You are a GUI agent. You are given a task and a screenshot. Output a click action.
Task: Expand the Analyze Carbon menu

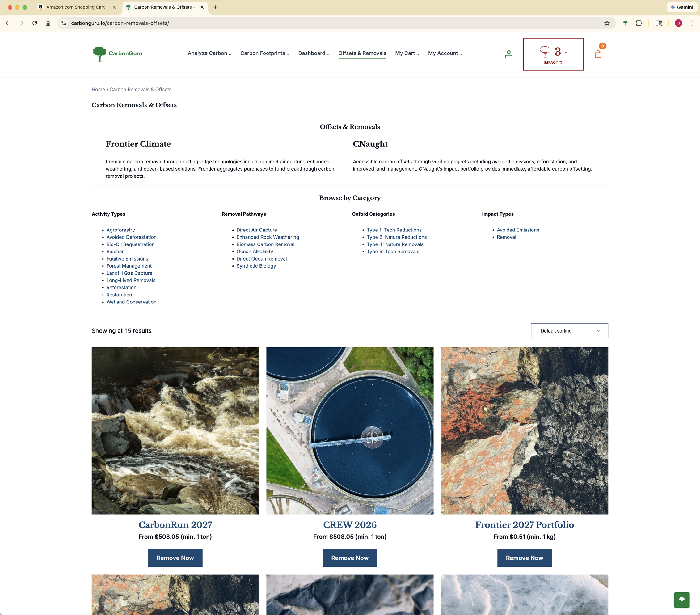(209, 53)
